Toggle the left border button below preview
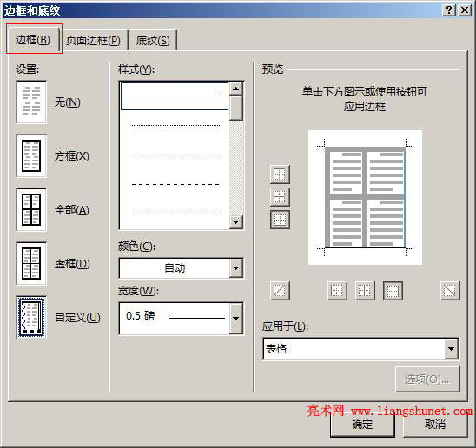 337,291
